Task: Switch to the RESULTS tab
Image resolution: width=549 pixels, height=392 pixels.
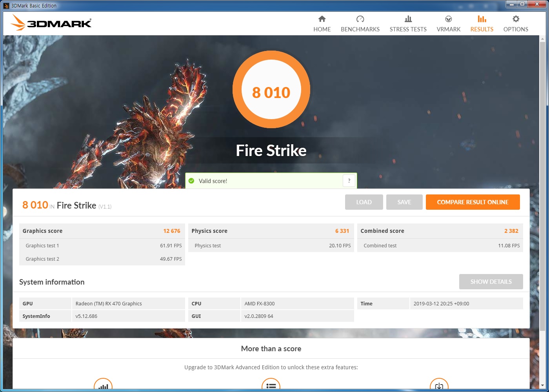Action: (x=482, y=24)
